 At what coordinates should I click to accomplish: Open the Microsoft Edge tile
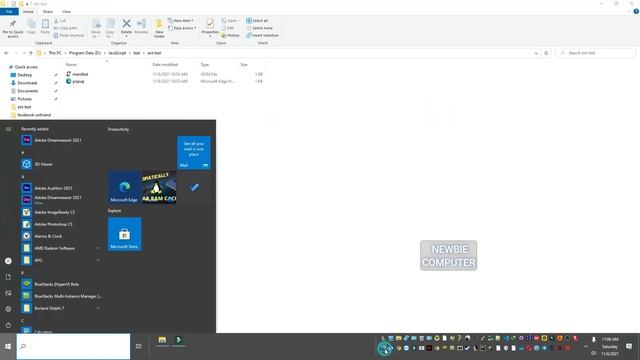(124, 187)
